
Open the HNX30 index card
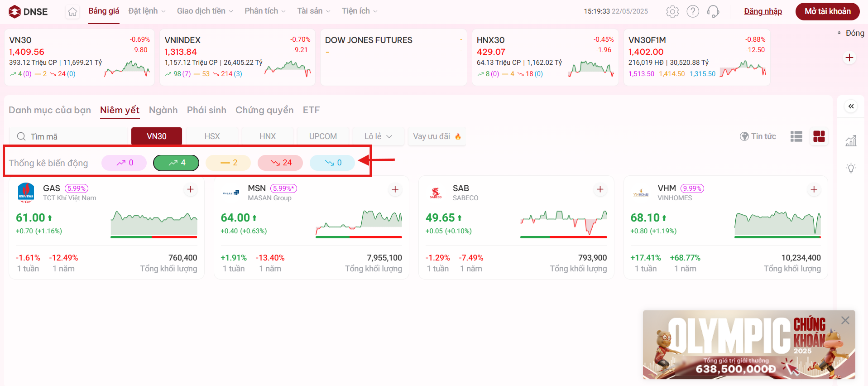[x=545, y=57]
